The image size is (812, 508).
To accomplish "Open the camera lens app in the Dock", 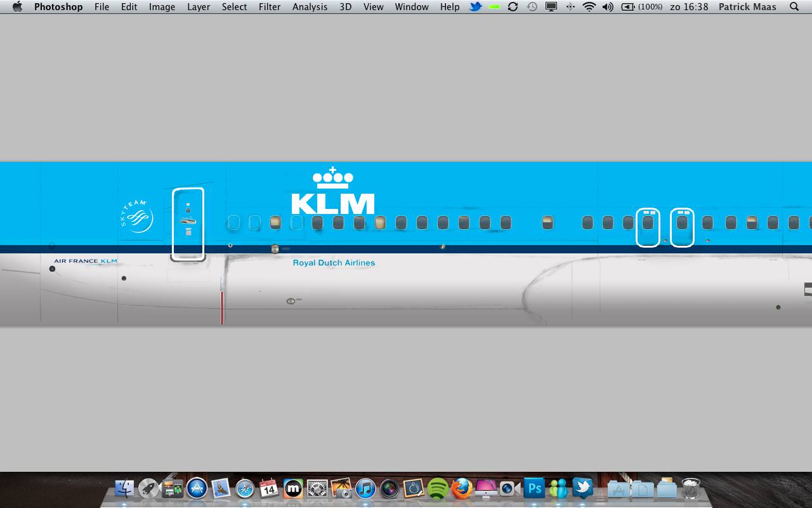I will click(x=390, y=488).
